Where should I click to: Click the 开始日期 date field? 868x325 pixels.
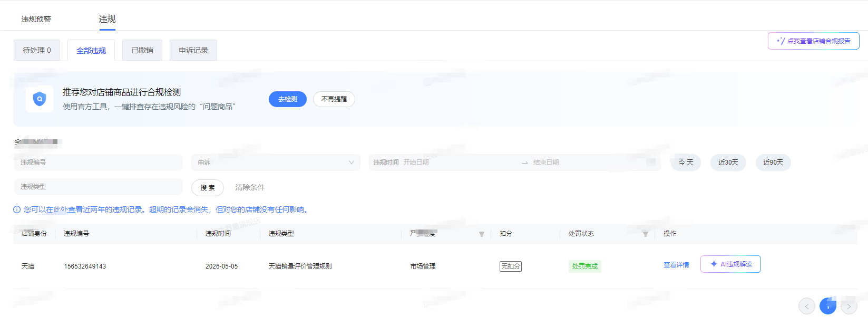pos(459,162)
